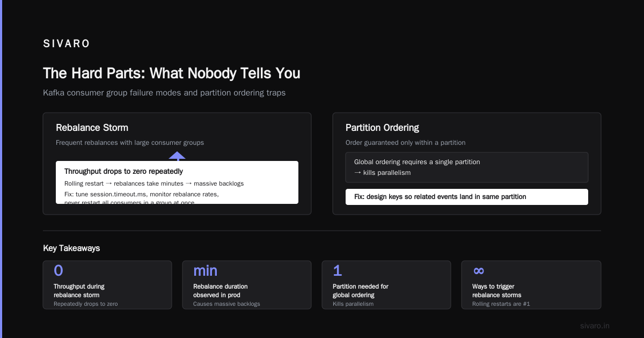Screen dimensions: 644x338
Task: Click the infinity symbol metric
Action: (479, 271)
